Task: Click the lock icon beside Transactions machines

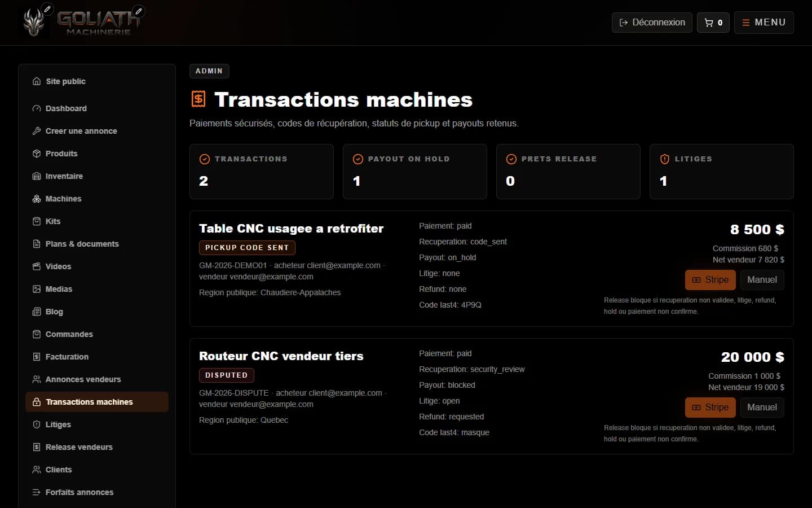Action: [x=37, y=402]
